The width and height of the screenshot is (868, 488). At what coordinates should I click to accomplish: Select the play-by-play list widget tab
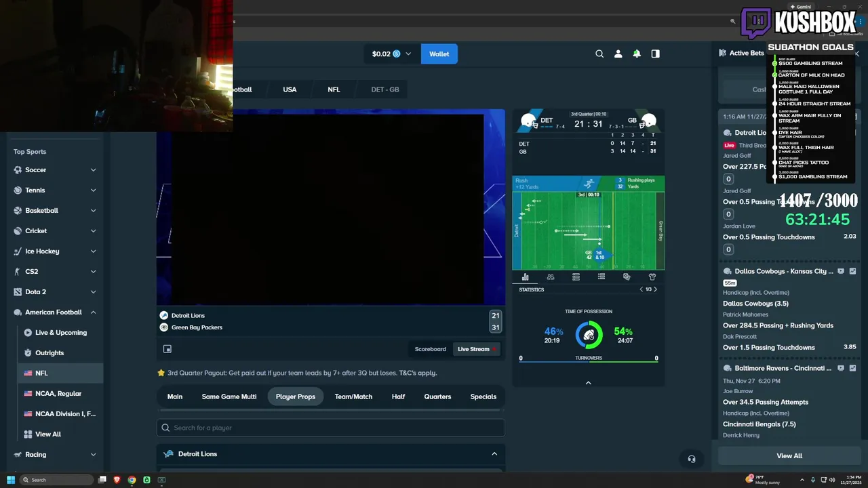coord(601,277)
